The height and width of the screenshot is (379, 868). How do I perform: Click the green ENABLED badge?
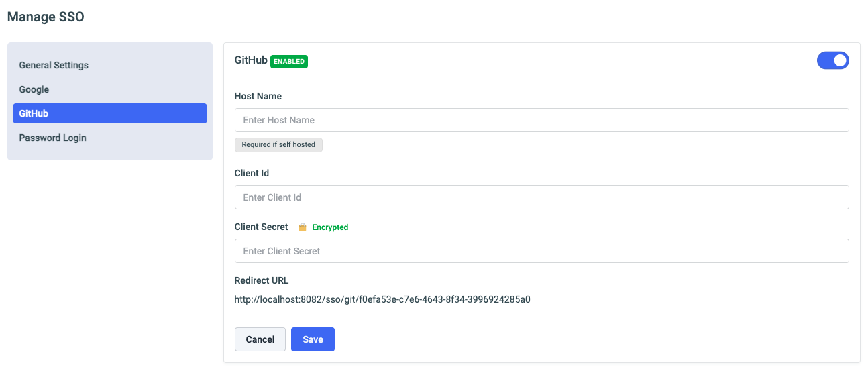click(289, 62)
